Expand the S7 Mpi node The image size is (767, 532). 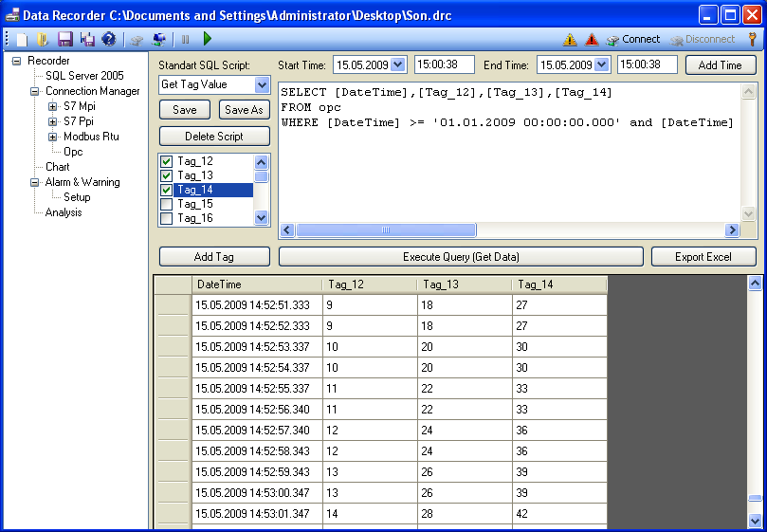pos(53,106)
